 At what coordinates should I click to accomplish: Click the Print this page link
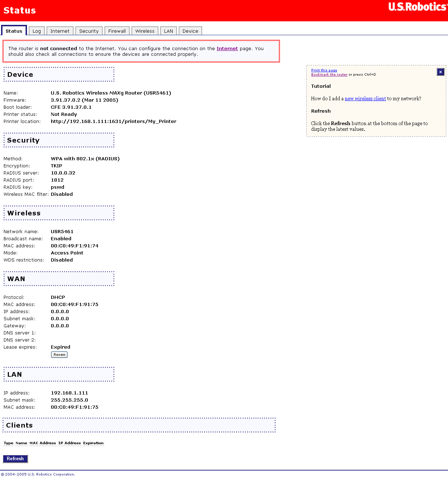point(324,70)
